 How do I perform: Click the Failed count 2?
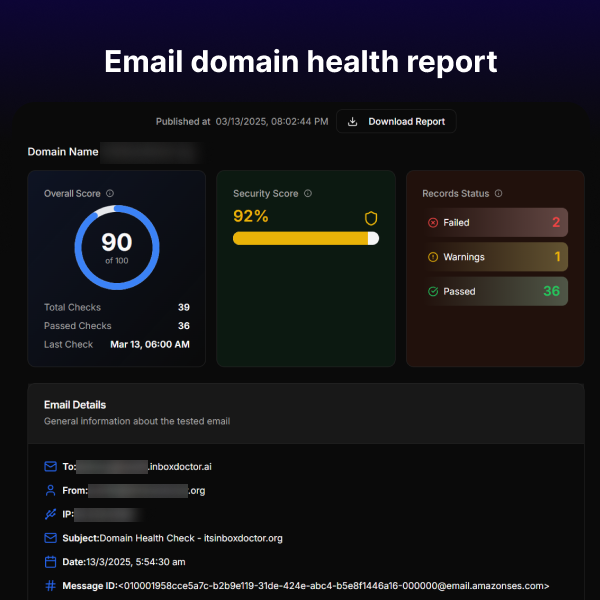(x=556, y=222)
